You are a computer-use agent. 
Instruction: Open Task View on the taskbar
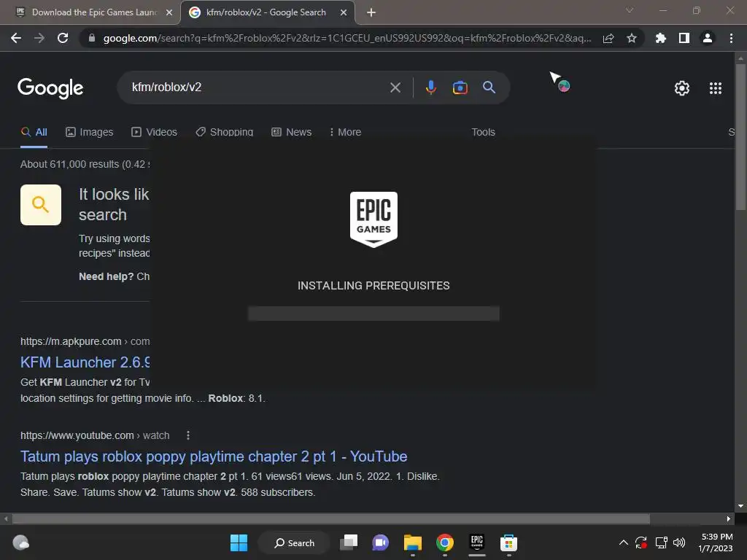point(349,542)
